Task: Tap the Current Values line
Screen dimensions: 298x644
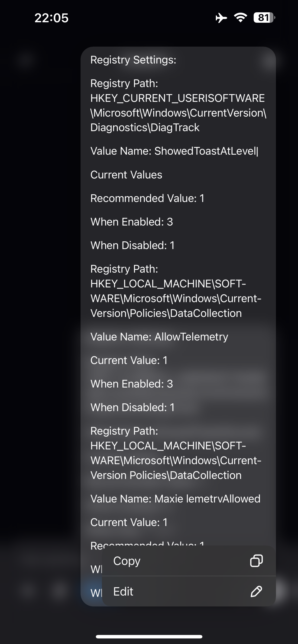Action: tap(126, 175)
